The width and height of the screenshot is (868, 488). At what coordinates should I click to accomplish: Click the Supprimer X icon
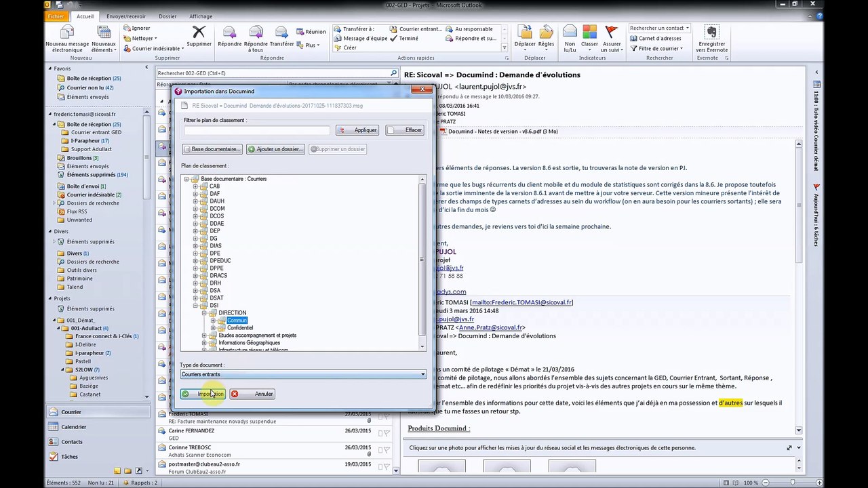tap(199, 32)
